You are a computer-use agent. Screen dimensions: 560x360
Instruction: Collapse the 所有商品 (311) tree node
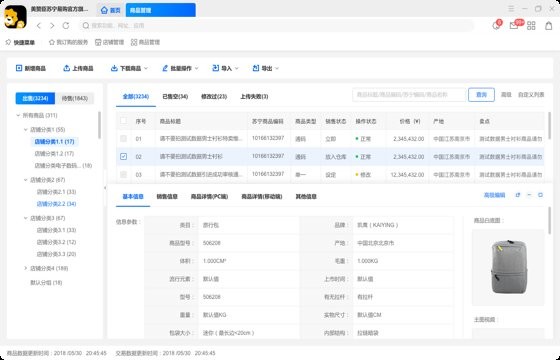click(18, 115)
